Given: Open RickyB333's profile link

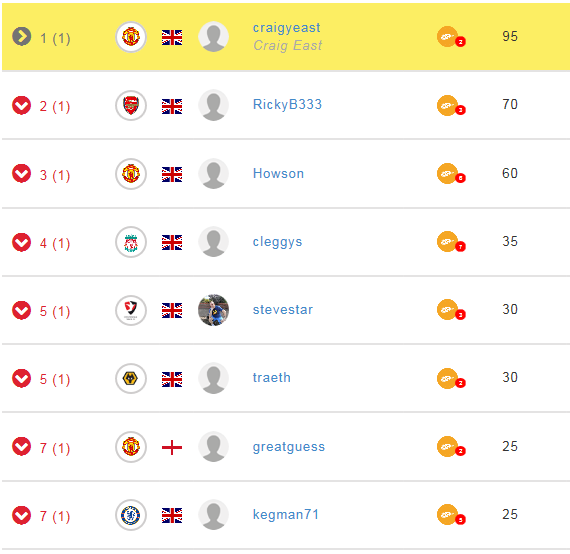Looking at the screenshot, I should coord(287,104).
